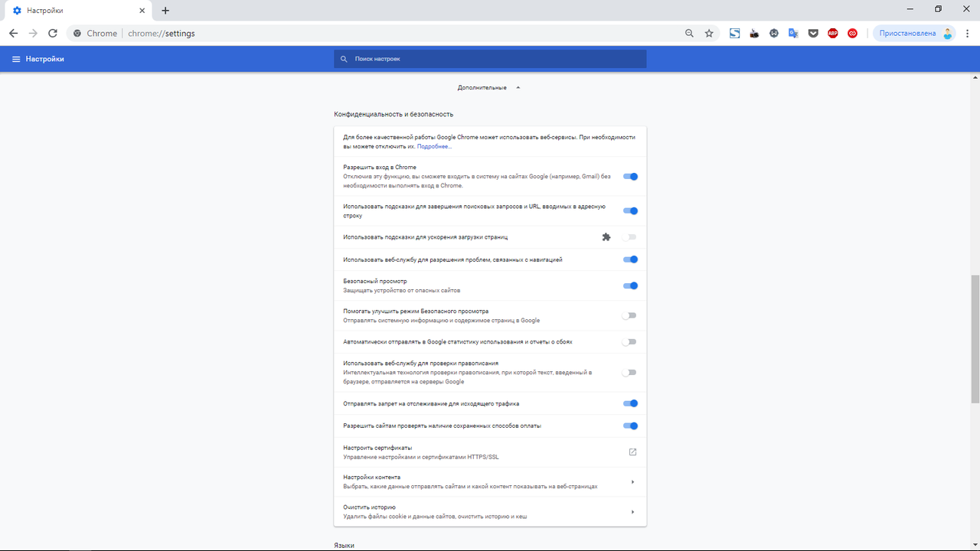Screen dimensions: 980x551
Task: Click the site info icon left of Chrome label
Action: click(77, 34)
